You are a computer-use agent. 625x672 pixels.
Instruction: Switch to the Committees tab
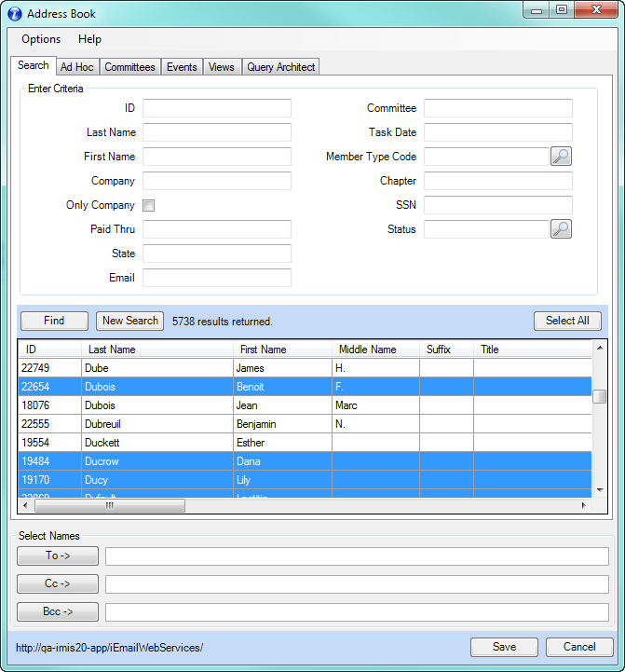pos(129,67)
